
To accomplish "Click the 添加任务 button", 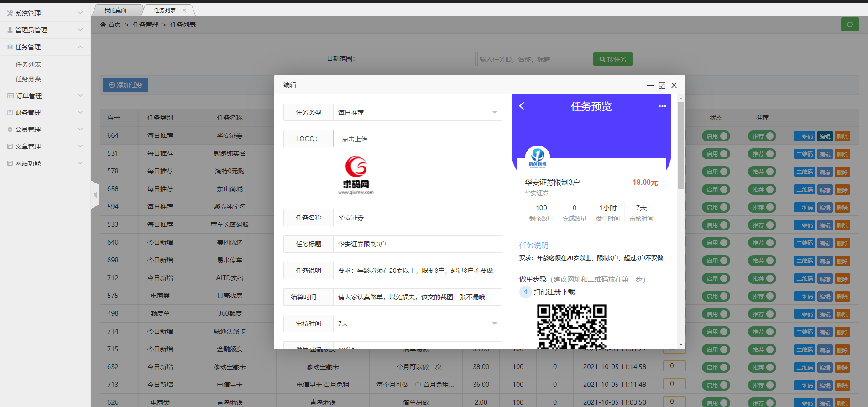I will click(125, 85).
